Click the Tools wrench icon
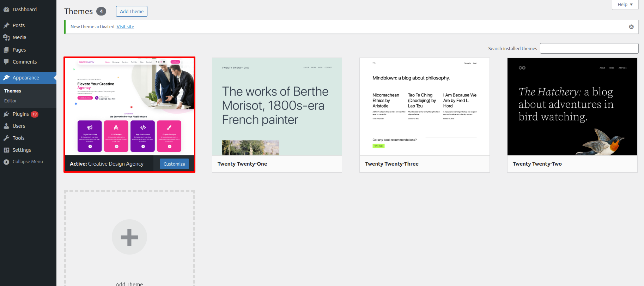The width and height of the screenshot is (644, 286). coord(6,138)
